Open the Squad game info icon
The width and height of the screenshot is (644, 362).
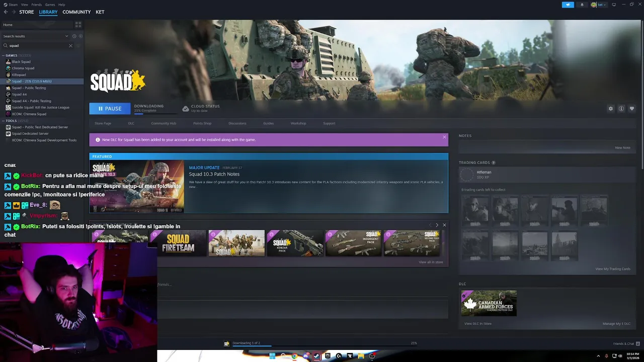pos(621,109)
